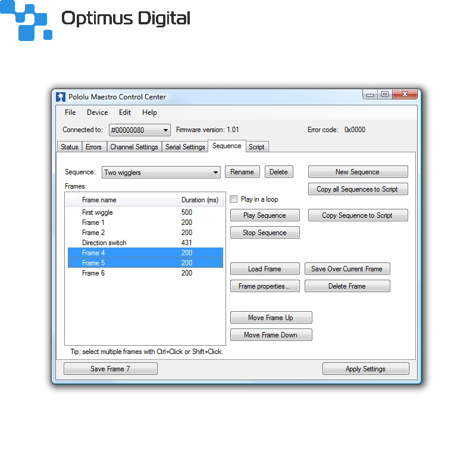Viewport: 476px width, 476px height.
Task: Click the Optimus Digital logo
Action: [95, 21]
